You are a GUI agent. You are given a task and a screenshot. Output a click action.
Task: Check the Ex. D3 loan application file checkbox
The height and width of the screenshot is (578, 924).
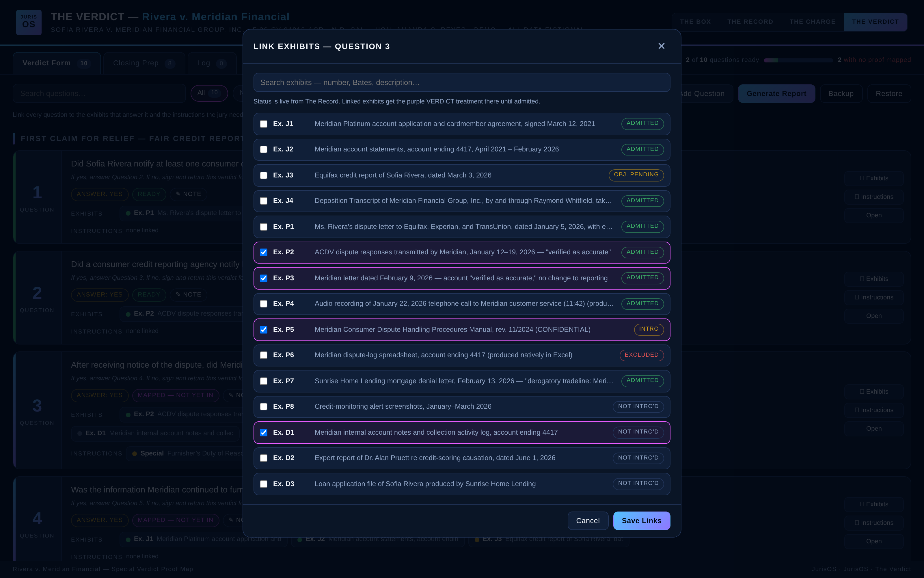click(x=263, y=484)
